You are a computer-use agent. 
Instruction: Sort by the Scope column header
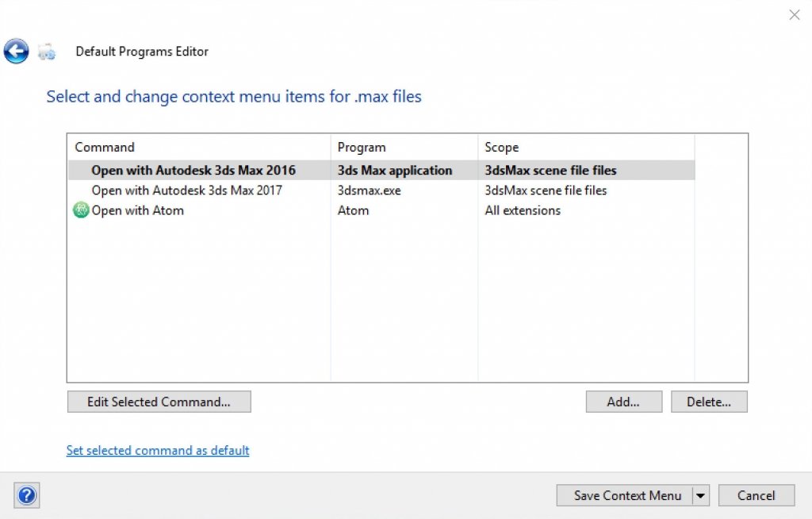pos(586,148)
